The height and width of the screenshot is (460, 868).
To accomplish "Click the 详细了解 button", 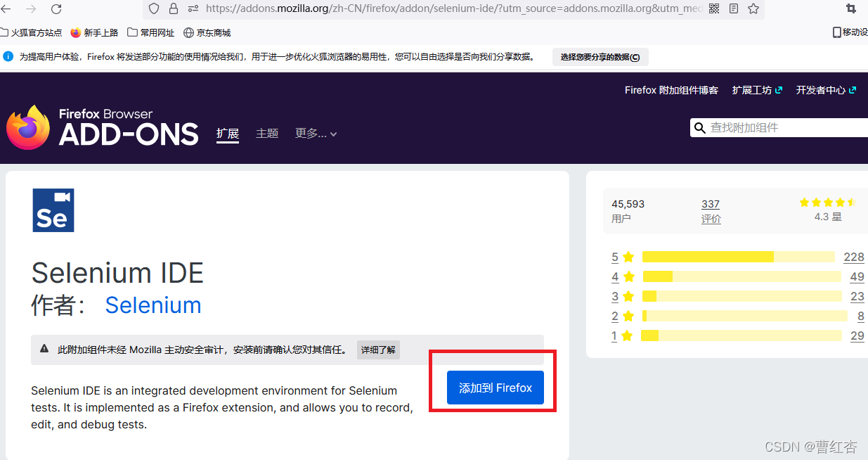I will [x=378, y=350].
